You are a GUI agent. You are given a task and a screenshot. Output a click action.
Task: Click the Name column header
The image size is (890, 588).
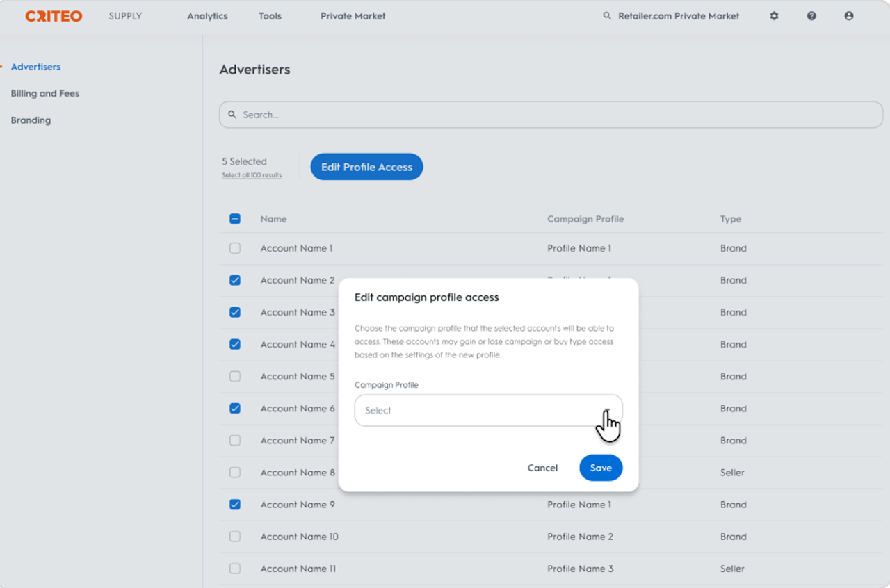point(273,219)
